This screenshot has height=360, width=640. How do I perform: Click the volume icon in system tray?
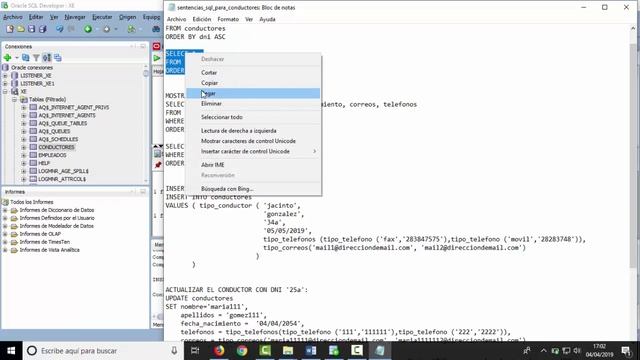[x=577, y=351]
